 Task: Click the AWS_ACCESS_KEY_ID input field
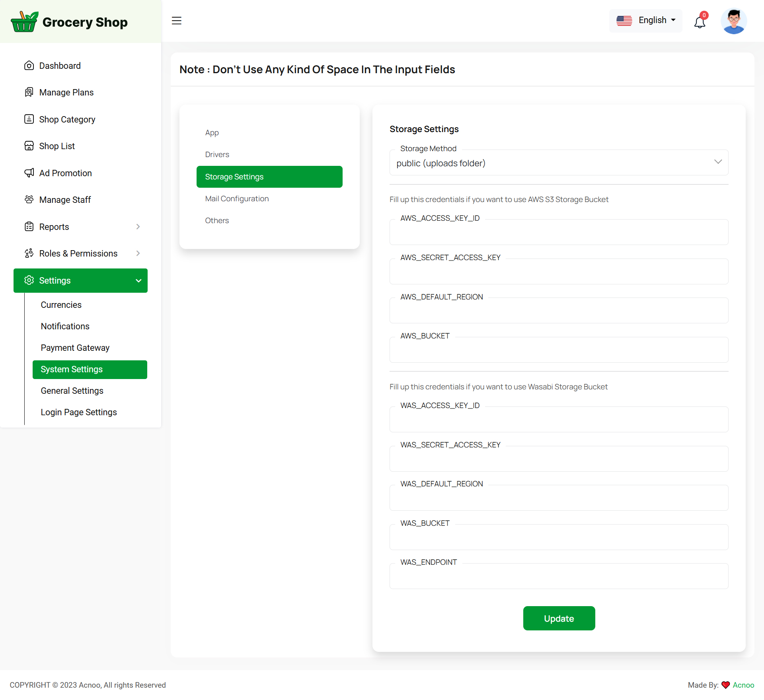[559, 233]
